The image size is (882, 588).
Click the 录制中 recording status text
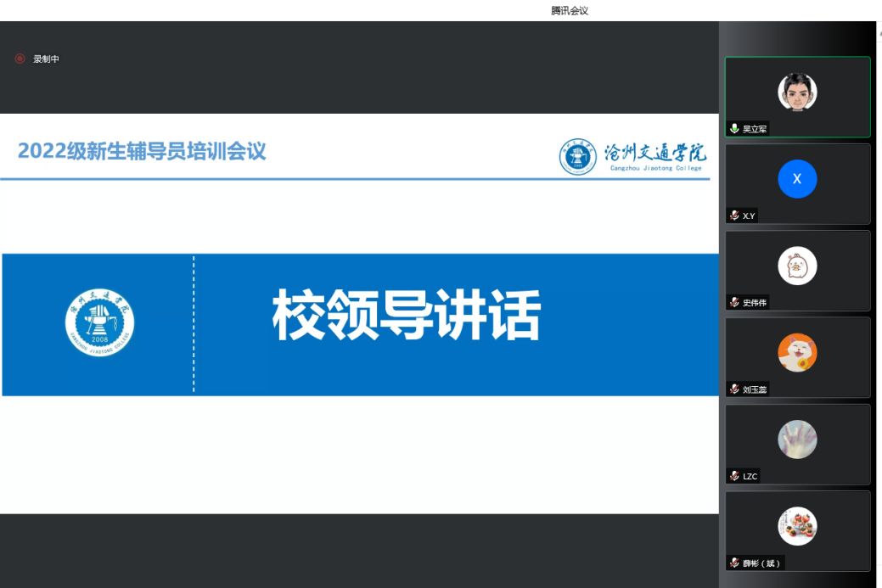pyautogui.click(x=46, y=59)
